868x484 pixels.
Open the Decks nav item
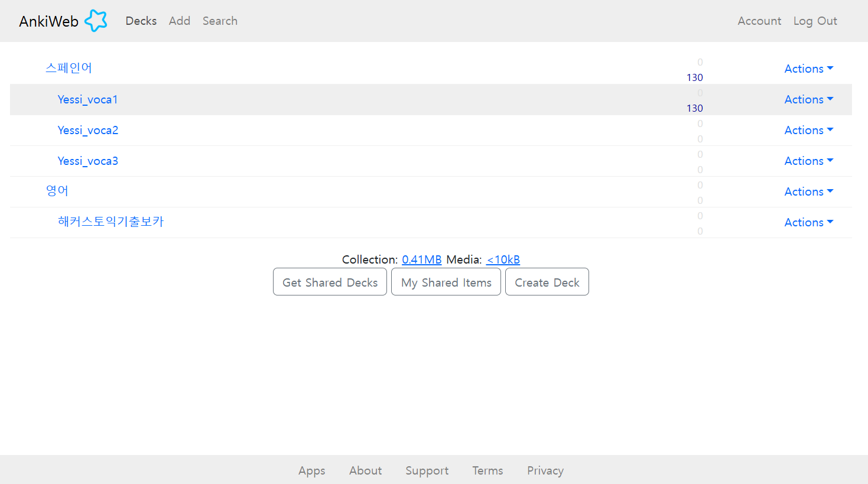[x=141, y=21]
